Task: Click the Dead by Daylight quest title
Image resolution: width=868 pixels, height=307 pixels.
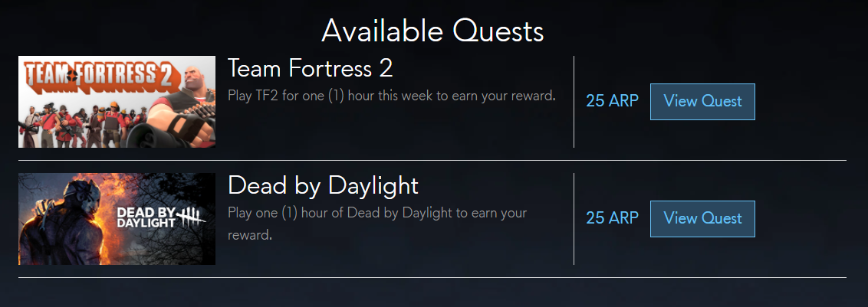Action: (323, 186)
